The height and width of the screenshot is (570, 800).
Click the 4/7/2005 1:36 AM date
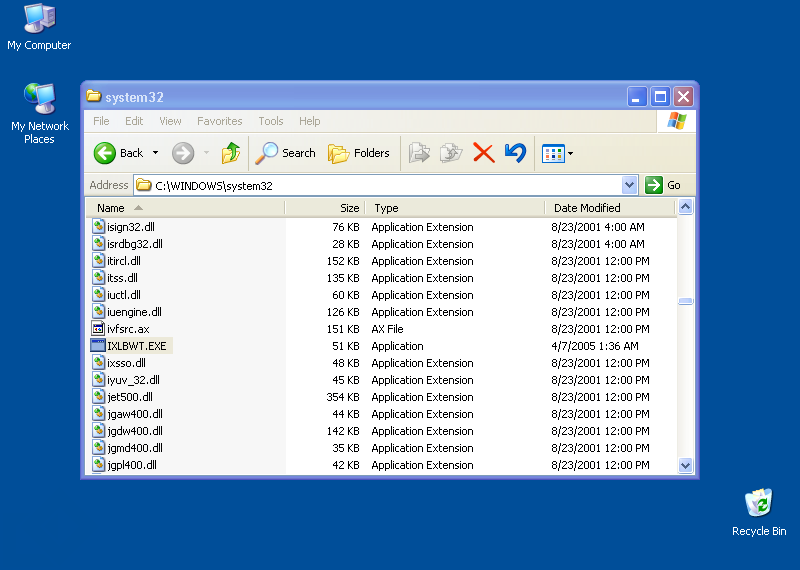tap(594, 346)
